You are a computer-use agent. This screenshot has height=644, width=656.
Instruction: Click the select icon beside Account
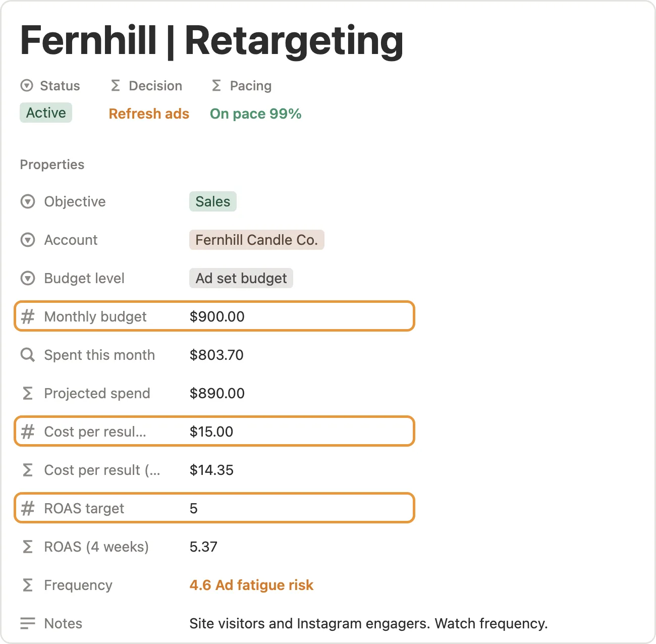(28, 240)
